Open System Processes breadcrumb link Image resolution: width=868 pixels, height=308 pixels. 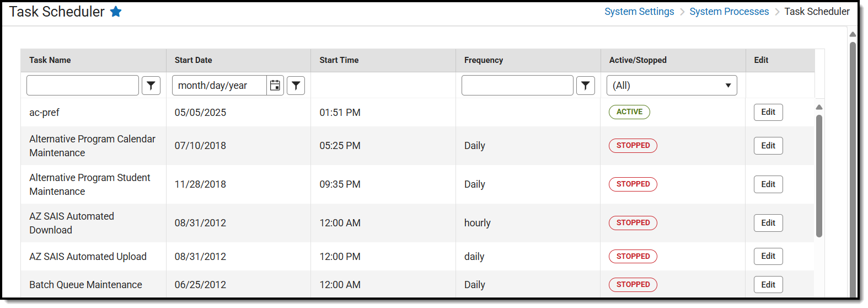(x=729, y=12)
